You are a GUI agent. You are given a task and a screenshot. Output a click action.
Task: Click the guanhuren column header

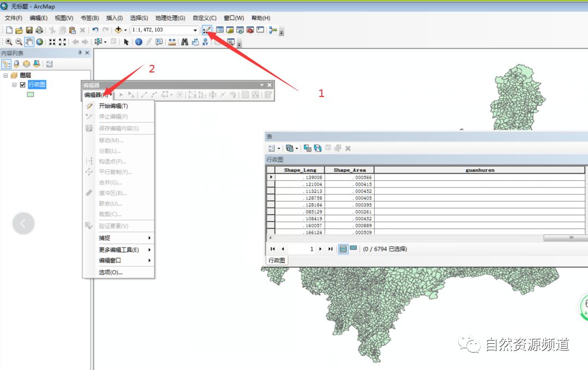tap(480, 170)
